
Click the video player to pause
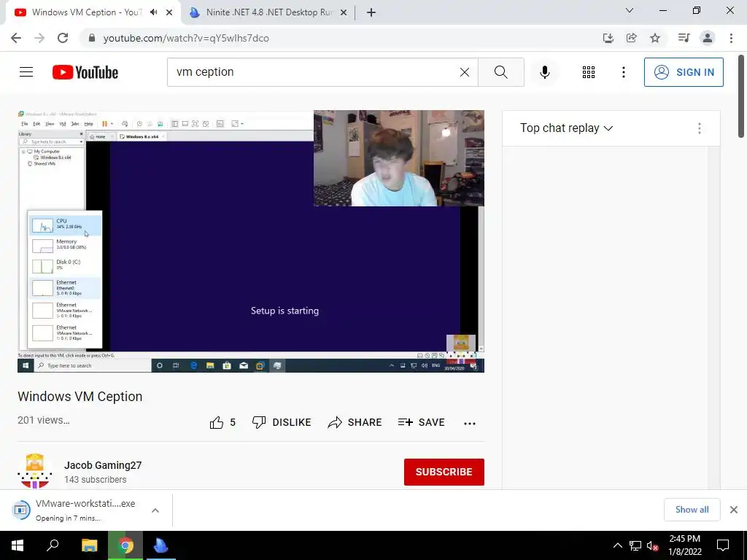click(x=251, y=241)
